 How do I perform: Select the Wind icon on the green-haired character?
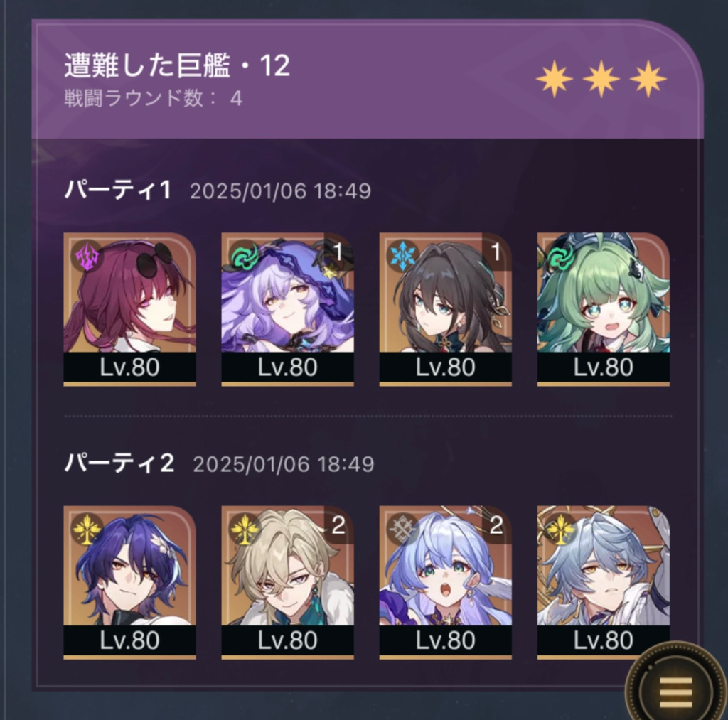click(561, 256)
